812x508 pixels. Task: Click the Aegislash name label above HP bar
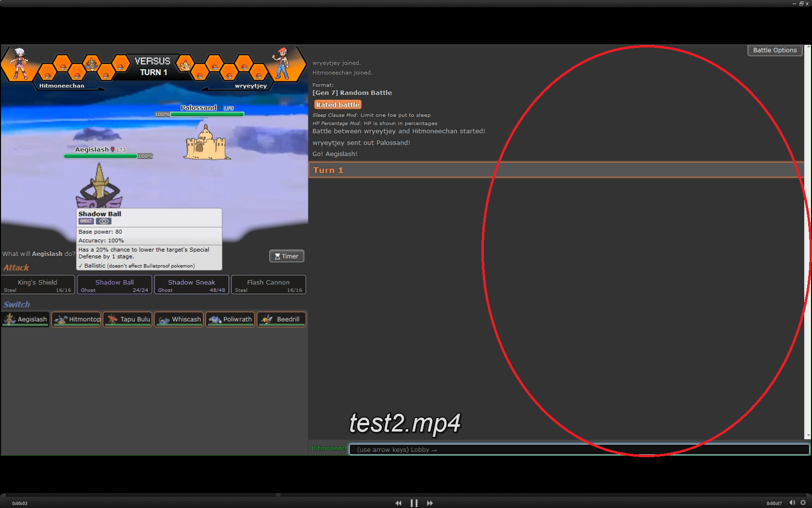pyautogui.click(x=92, y=149)
